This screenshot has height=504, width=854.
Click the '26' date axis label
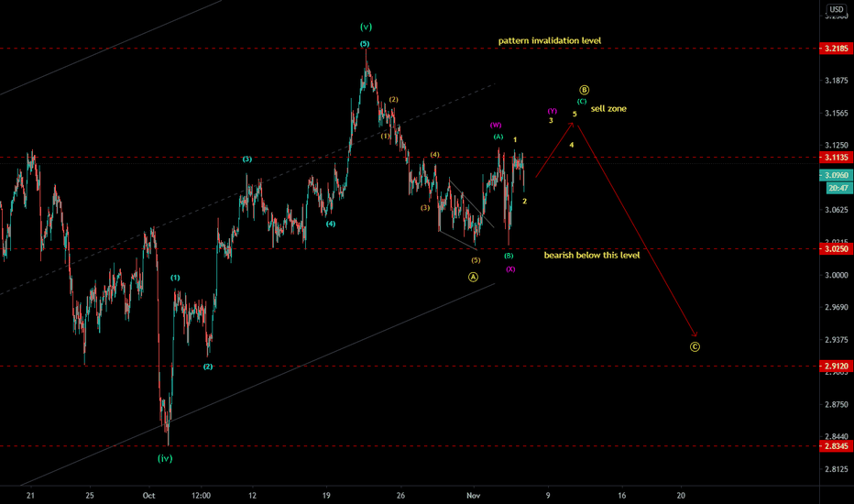click(400, 495)
